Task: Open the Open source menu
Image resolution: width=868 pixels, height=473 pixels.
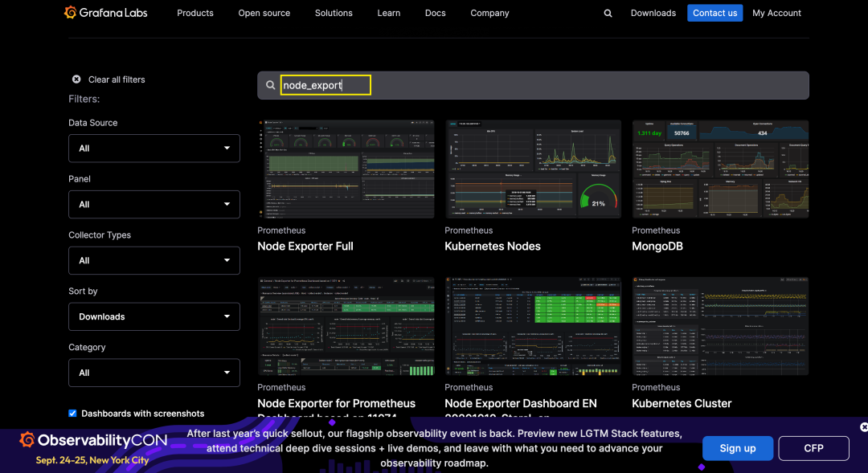Action: point(264,13)
